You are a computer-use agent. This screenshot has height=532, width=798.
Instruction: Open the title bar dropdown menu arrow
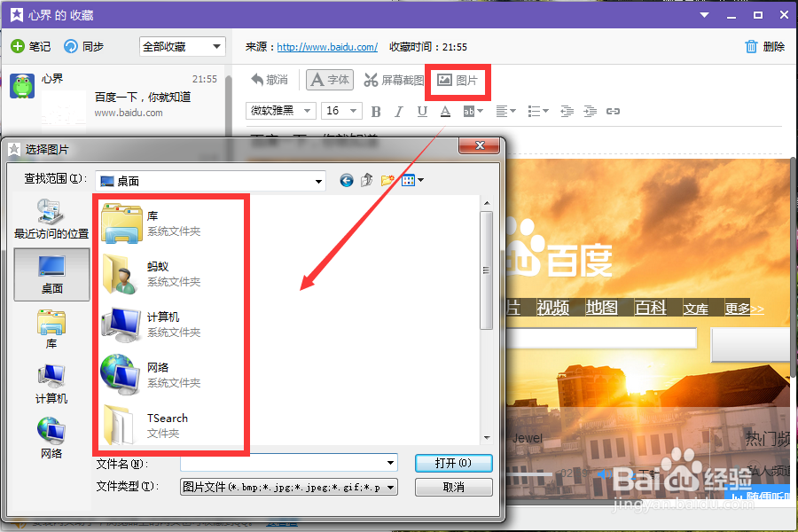pyautogui.click(x=704, y=15)
